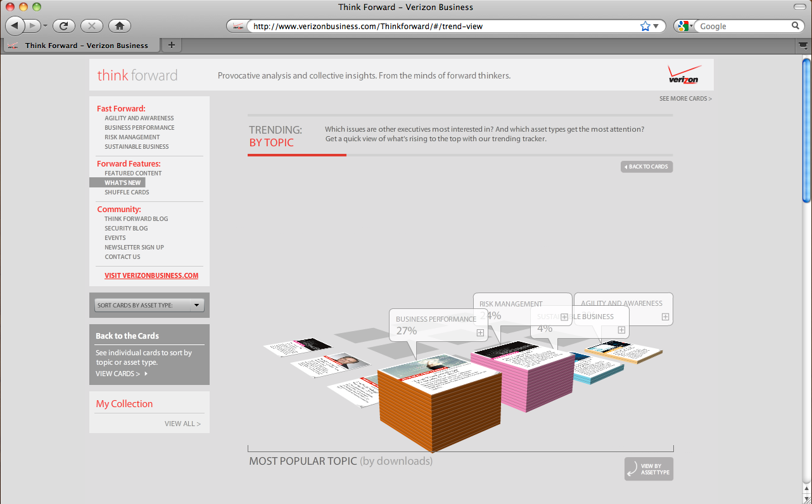The width and height of the screenshot is (812, 504).
Task: Expand the Risk Management plus icon
Action: (x=564, y=317)
